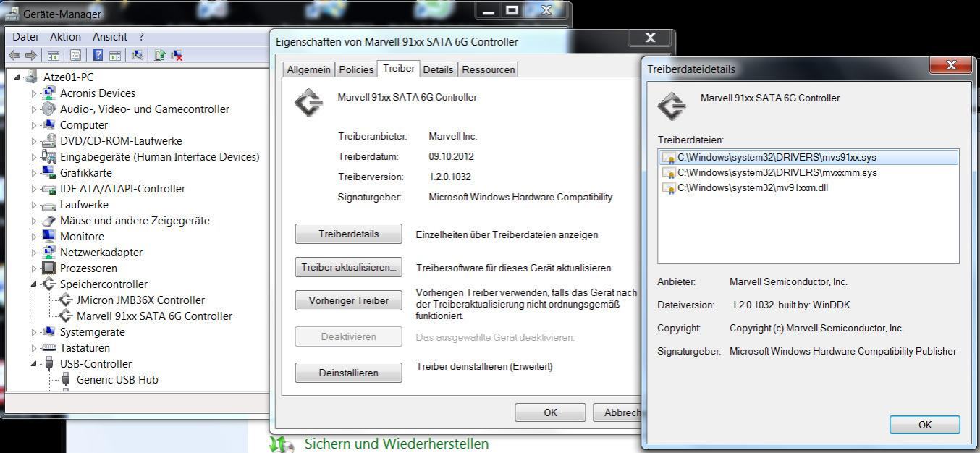Click the Generic USB Hub plug icon

pos(66,379)
